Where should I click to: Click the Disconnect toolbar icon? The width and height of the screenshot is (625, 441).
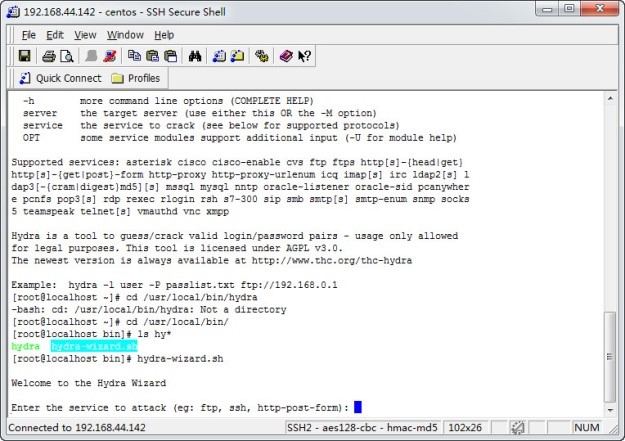coord(110,56)
